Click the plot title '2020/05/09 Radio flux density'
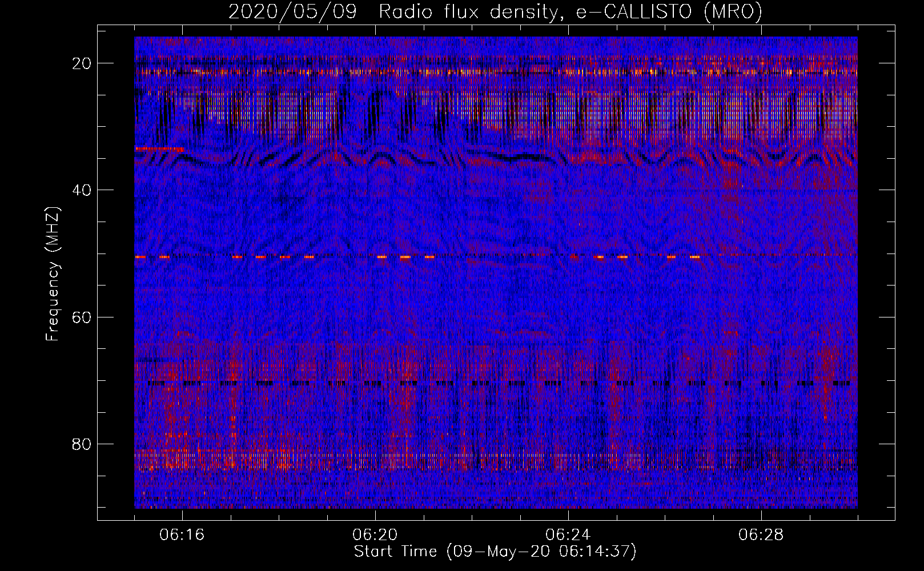 (396, 13)
